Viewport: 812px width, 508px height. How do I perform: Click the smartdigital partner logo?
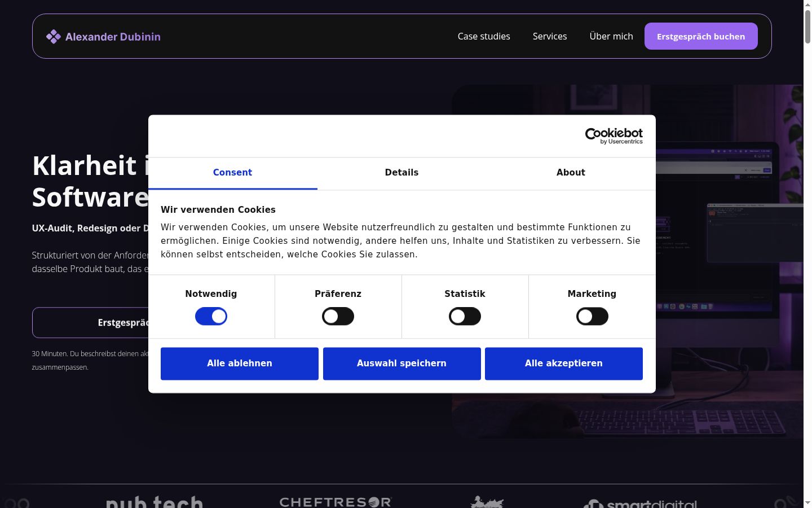coord(640,503)
